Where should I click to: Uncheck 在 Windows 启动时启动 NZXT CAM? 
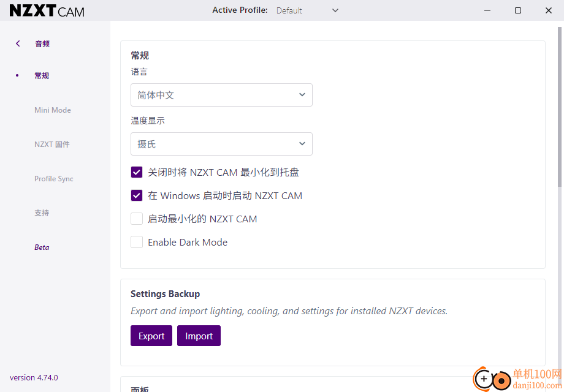(x=137, y=195)
